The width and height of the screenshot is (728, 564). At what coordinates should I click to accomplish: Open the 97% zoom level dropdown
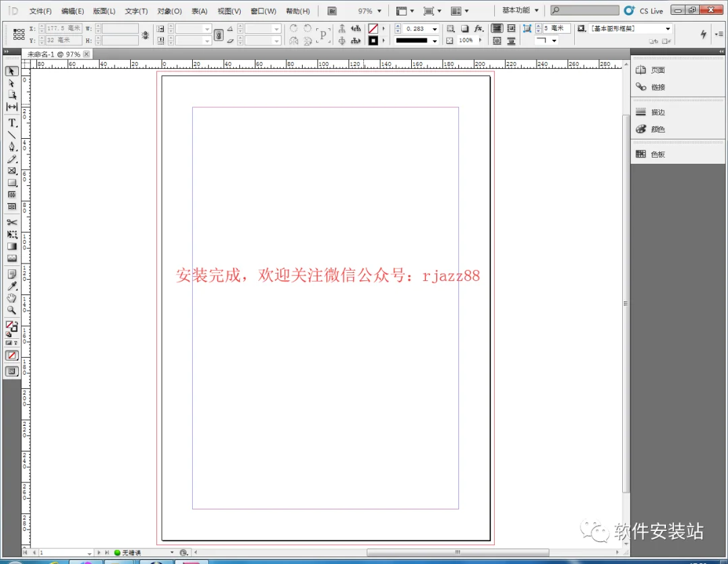point(380,11)
